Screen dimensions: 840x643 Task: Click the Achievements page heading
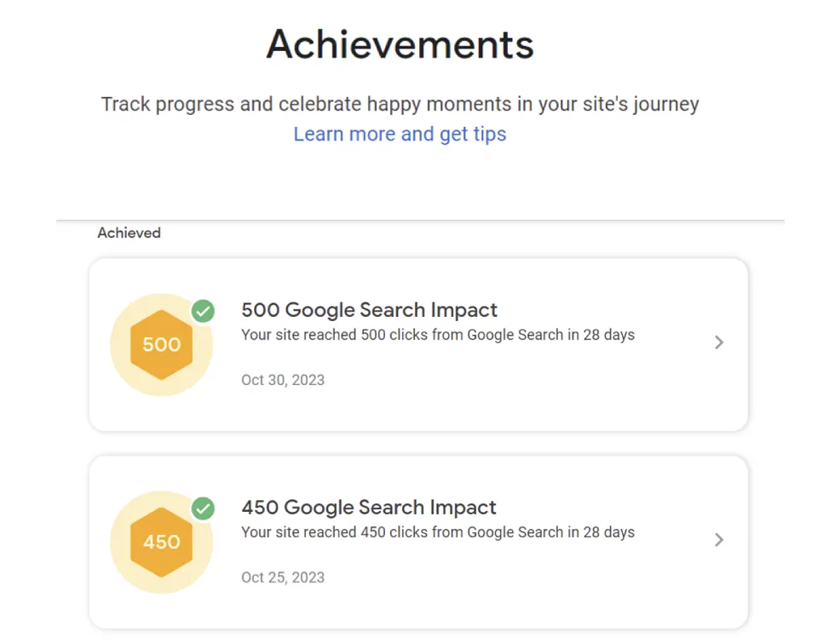[x=400, y=44]
